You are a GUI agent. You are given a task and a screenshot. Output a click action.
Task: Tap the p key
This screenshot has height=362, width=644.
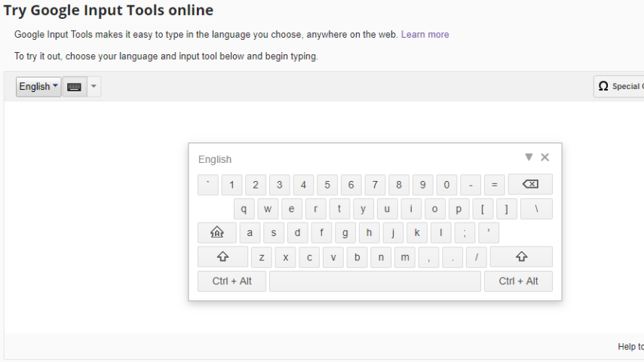tap(458, 209)
